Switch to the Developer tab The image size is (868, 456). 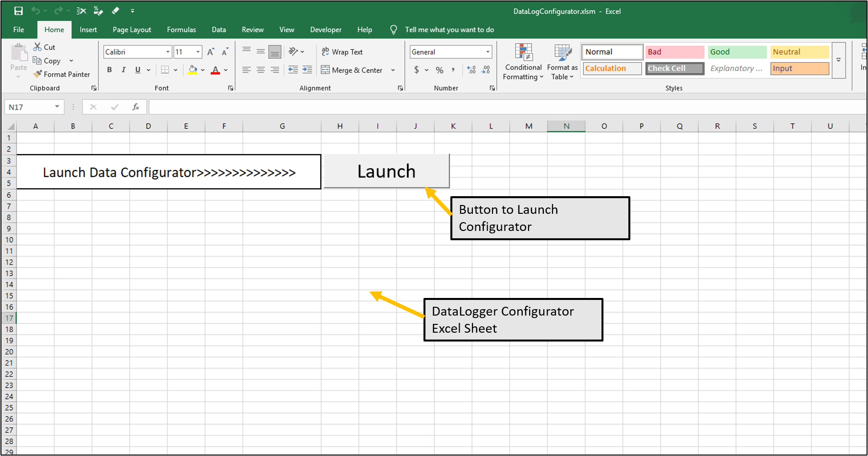[x=326, y=30]
